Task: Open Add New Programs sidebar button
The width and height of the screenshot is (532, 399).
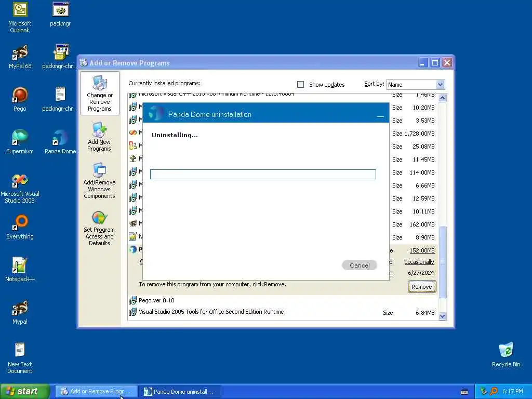Action: pos(99,137)
